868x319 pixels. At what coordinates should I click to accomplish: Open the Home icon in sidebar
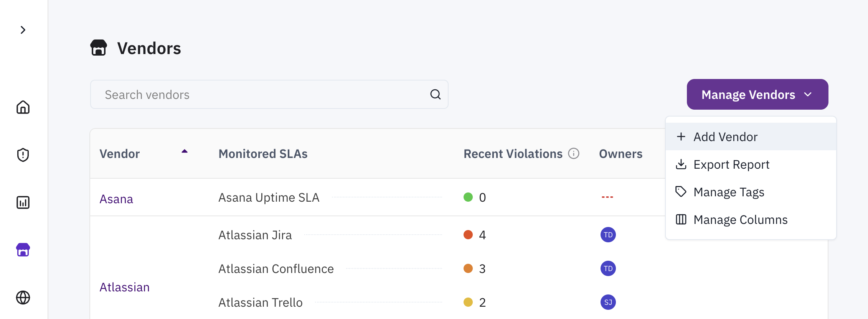point(23,107)
